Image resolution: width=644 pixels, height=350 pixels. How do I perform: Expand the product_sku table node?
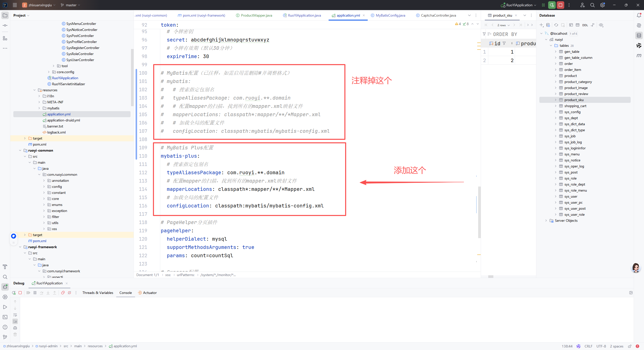pyautogui.click(x=556, y=100)
